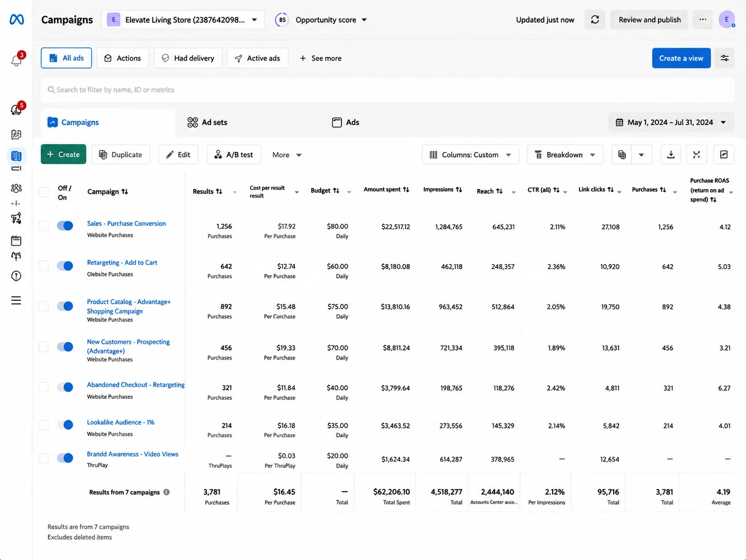The height and width of the screenshot is (560, 746).
Task: Open the profile avatar E at top right
Action: click(727, 20)
